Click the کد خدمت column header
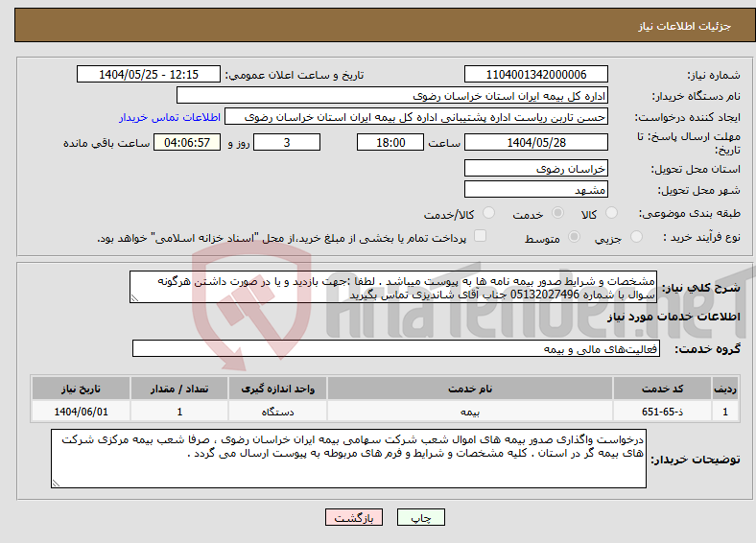The width and height of the screenshot is (756, 543). [x=663, y=389]
